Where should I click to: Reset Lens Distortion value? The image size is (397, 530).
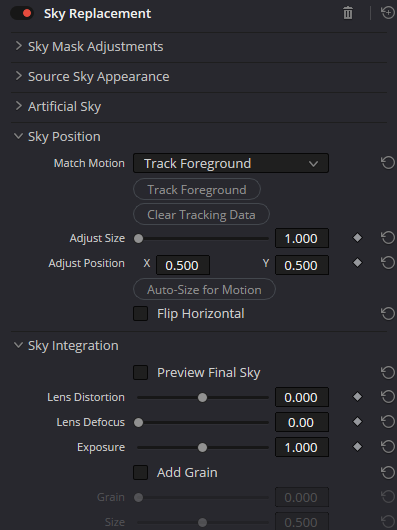(x=388, y=396)
